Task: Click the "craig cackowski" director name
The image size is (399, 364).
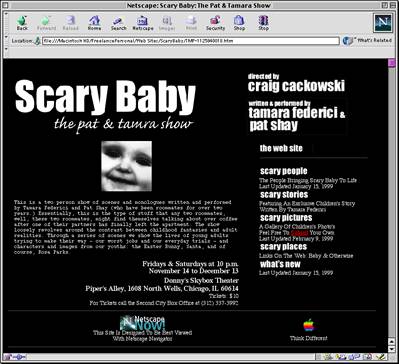Action: 296,86
